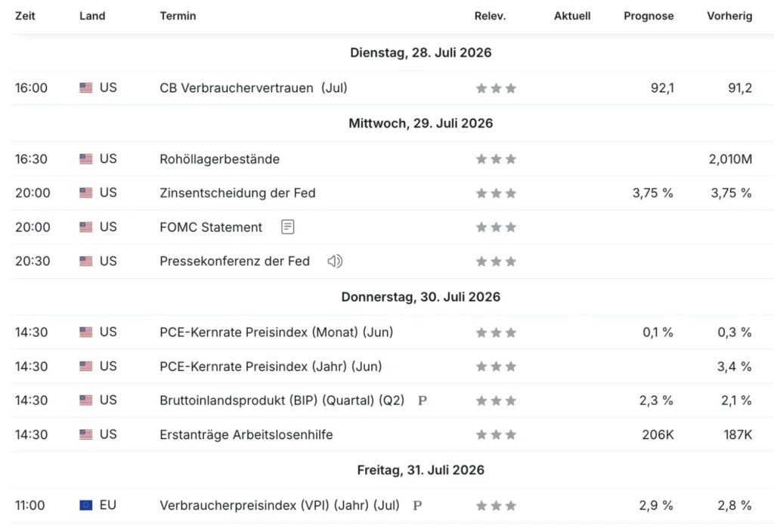Click the relevance stars for PCE-Kernrate Preisindex (Monat)
This screenshot has width=774, height=532.
point(496,332)
